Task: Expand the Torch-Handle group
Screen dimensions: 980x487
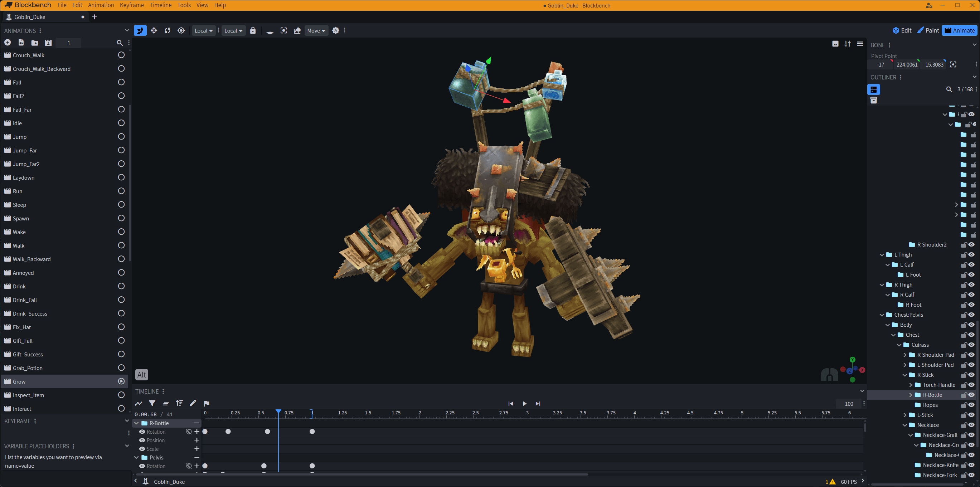Action: point(911,385)
